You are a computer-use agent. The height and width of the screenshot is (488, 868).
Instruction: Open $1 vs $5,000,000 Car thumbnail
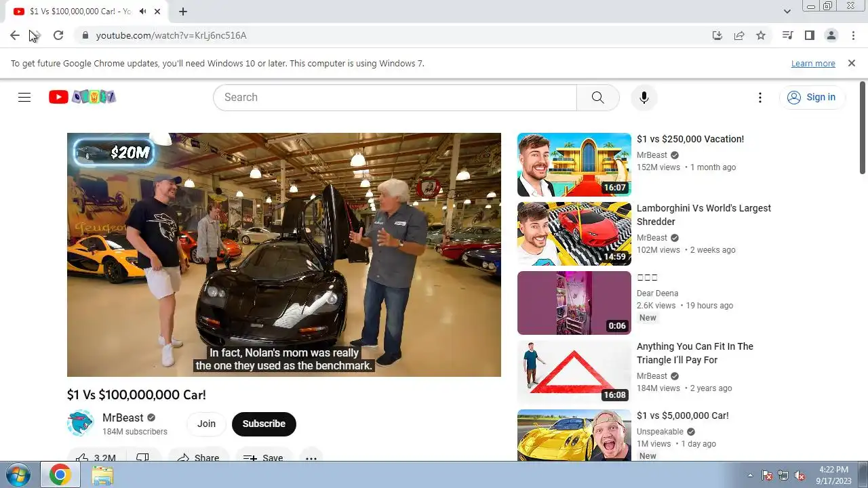pyautogui.click(x=574, y=435)
